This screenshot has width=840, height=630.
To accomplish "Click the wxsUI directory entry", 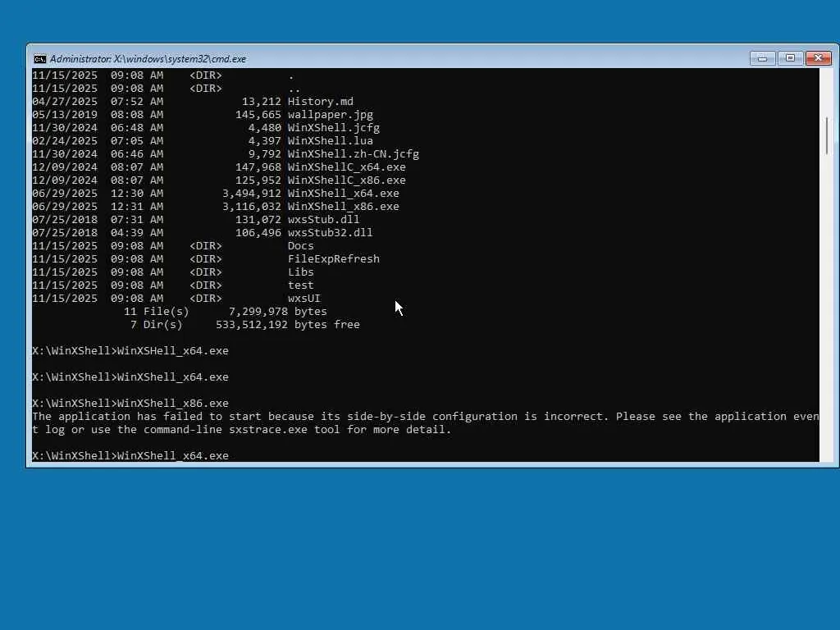I will pos(304,299).
